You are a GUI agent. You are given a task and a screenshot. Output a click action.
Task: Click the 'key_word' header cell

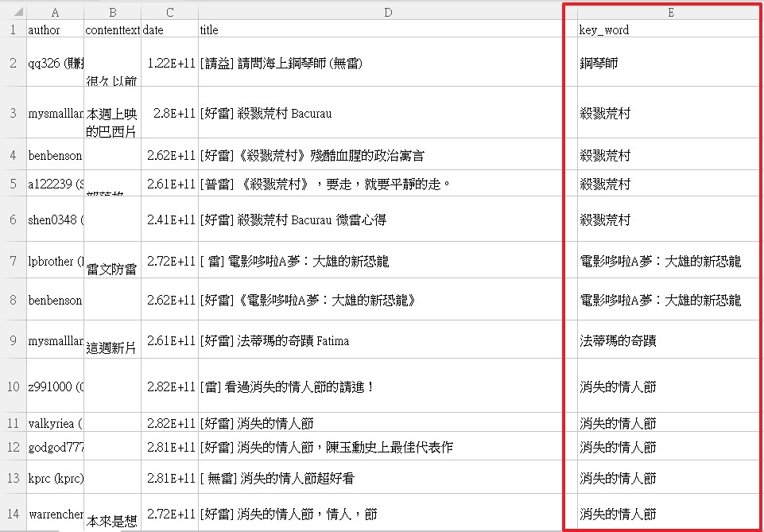click(670, 29)
